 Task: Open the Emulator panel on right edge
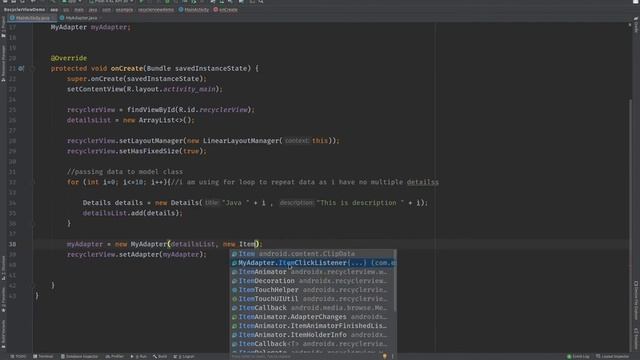(636, 339)
